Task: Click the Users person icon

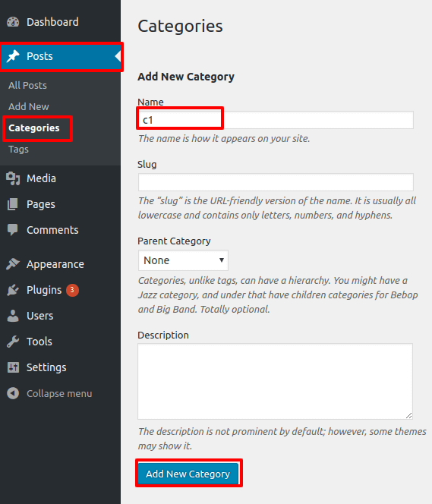Action: (x=13, y=316)
